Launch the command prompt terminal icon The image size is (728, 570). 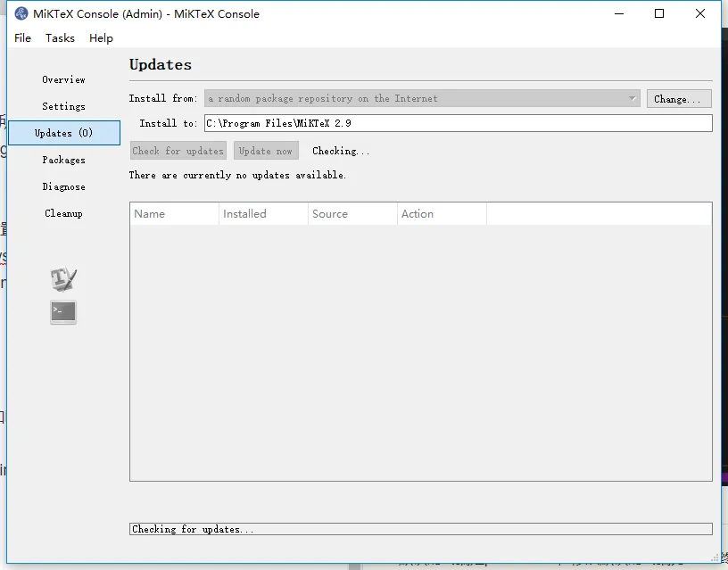(63, 311)
